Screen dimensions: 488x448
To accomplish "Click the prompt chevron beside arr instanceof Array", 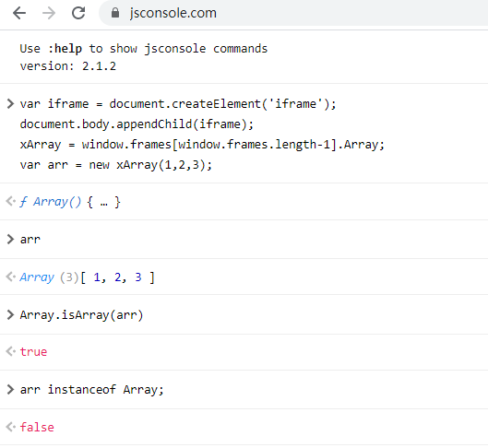I will 10,389.
